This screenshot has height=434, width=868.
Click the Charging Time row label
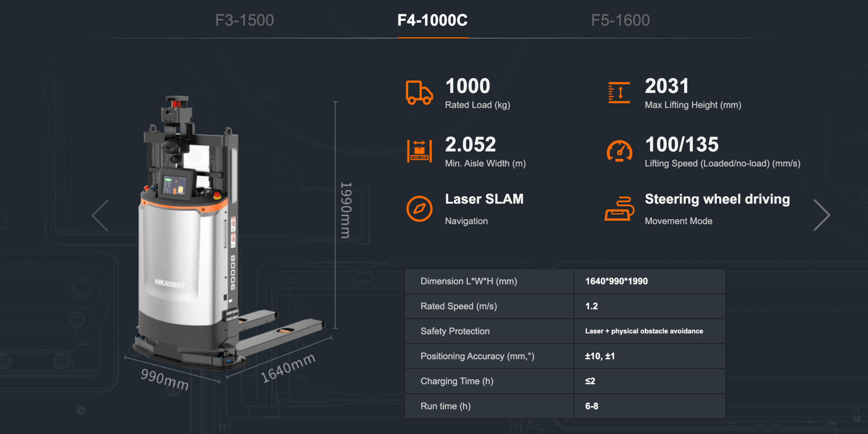pyautogui.click(x=457, y=381)
